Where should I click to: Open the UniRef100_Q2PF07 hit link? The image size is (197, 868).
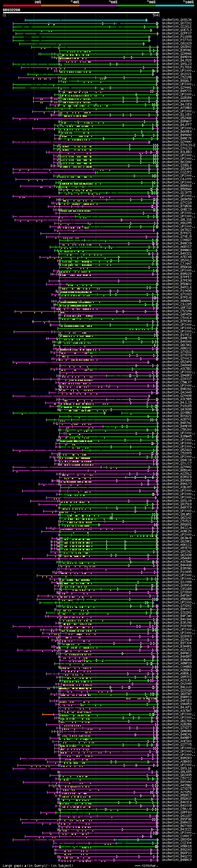(x=177, y=33)
